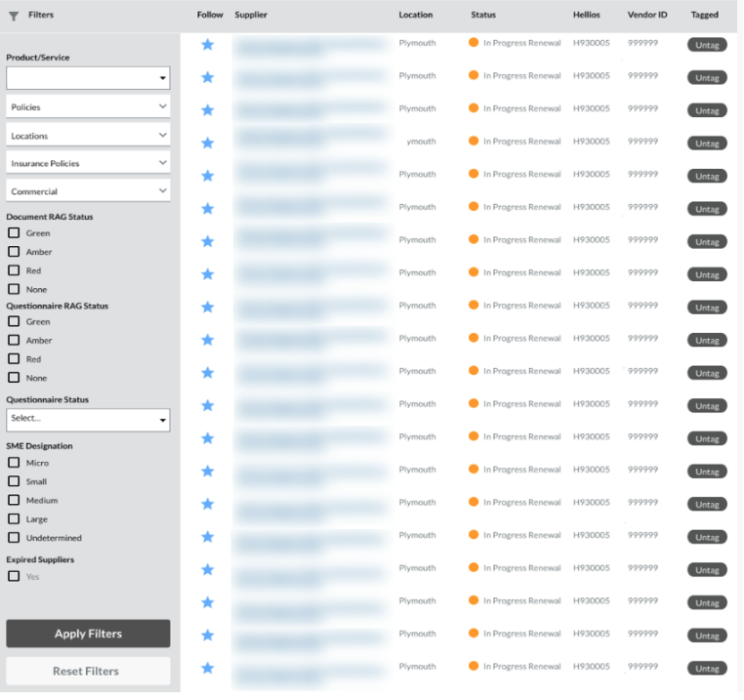This screenshot has height=700, width=744.
Task: Click the funnel icon beside Filters
Action: tap(14, 16)
